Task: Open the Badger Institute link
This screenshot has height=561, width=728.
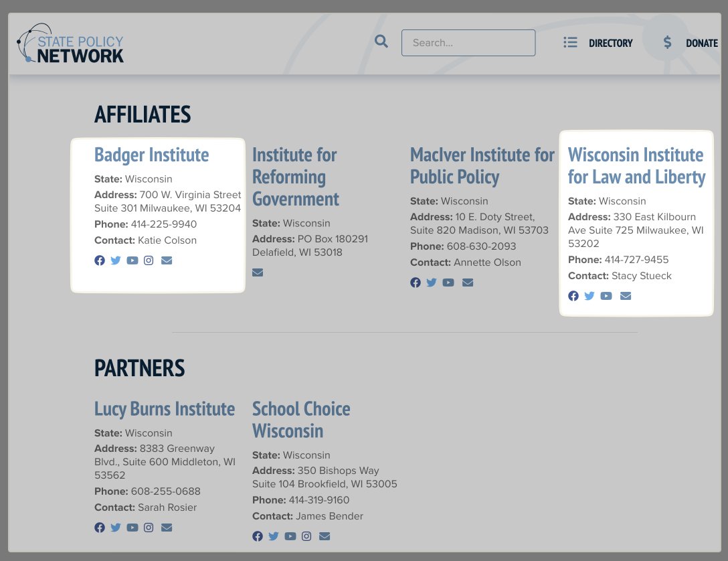Action: pos(151,155)
